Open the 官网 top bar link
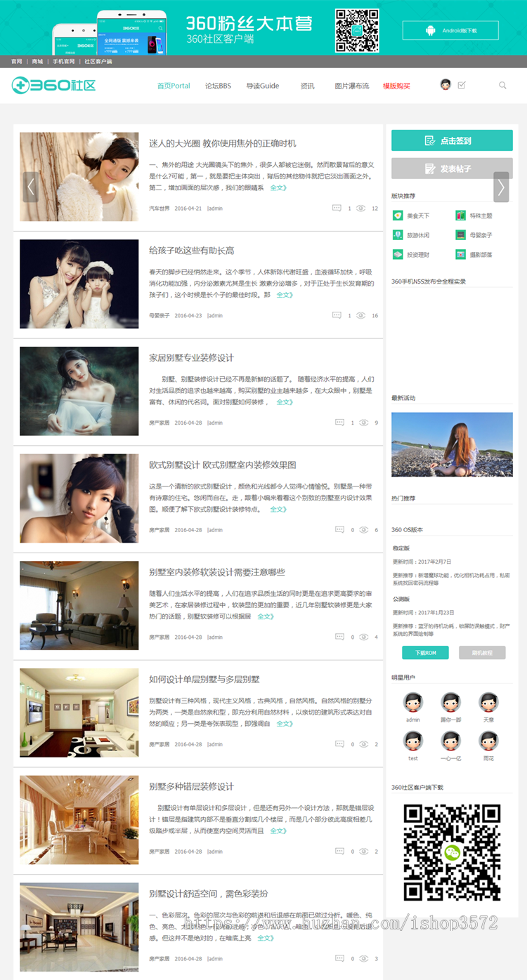This screenshot has height=980, width=527. click(x=16, y=62)
